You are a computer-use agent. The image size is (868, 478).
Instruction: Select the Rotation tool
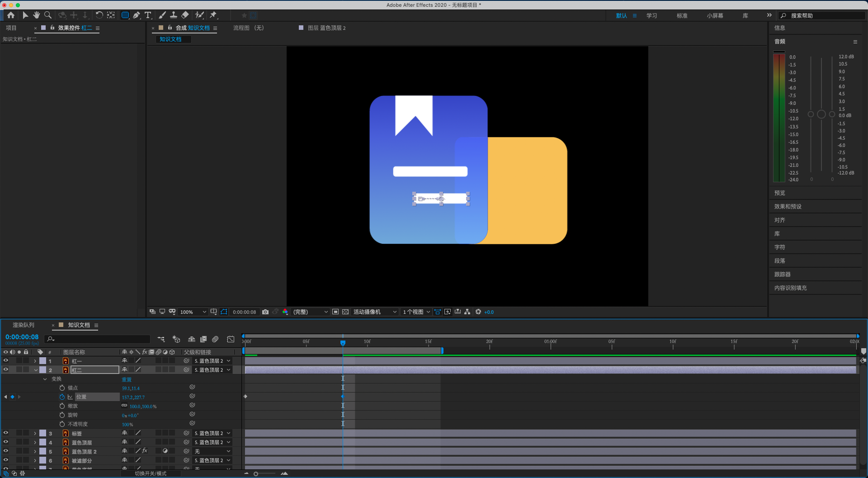[x=99, y=15]
